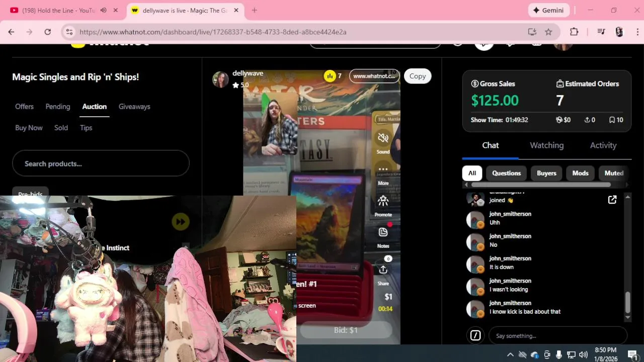Open a new browser tab
This screenshot has width=644, height=362.
(254, 10)
